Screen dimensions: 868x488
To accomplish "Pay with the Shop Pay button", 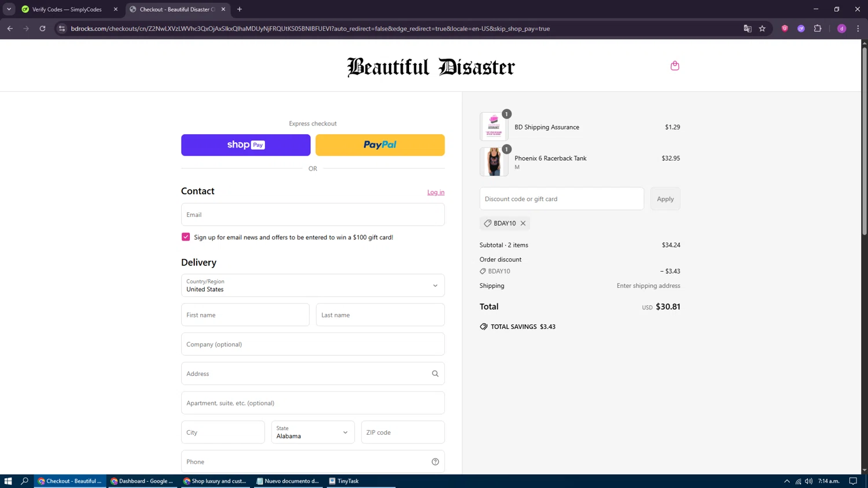I will [x=246, y=145].
